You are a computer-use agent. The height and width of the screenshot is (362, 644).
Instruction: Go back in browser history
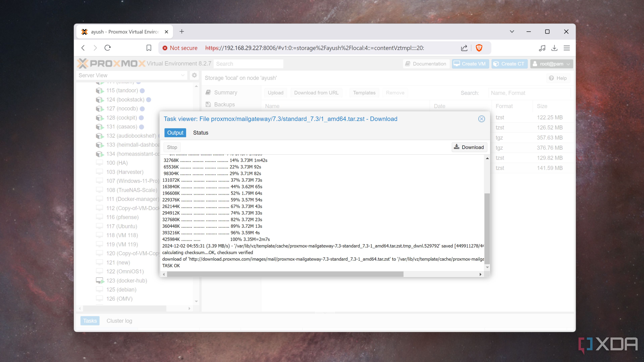point(83,48)
